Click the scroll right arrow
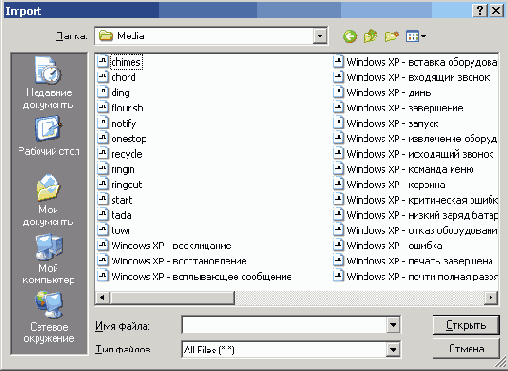This screenshot has height=371, width=508. [x=491, y=298]
